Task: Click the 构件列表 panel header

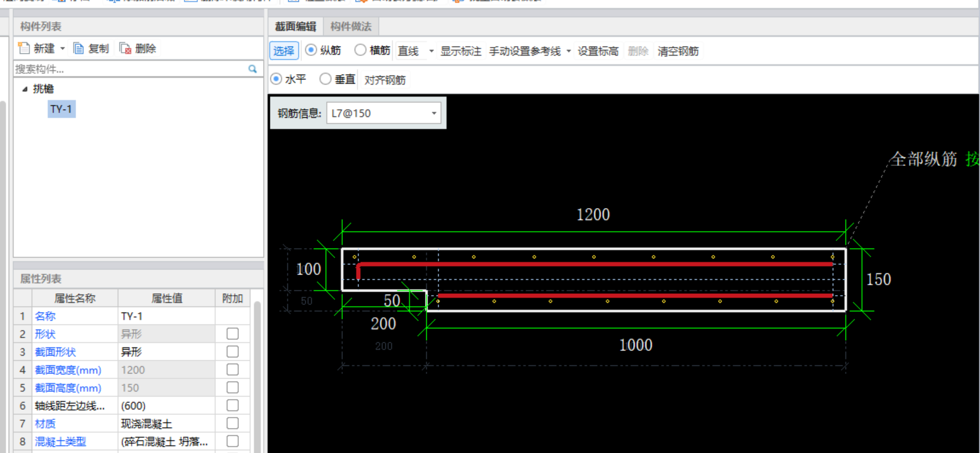Action: pos(139,26)
